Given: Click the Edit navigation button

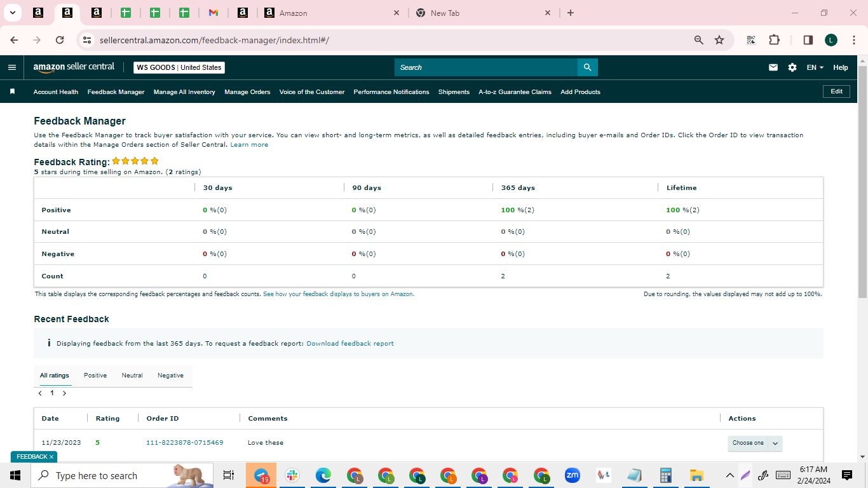Looking at the screenshot, I should pyautogui.click(x=836, y=91).
